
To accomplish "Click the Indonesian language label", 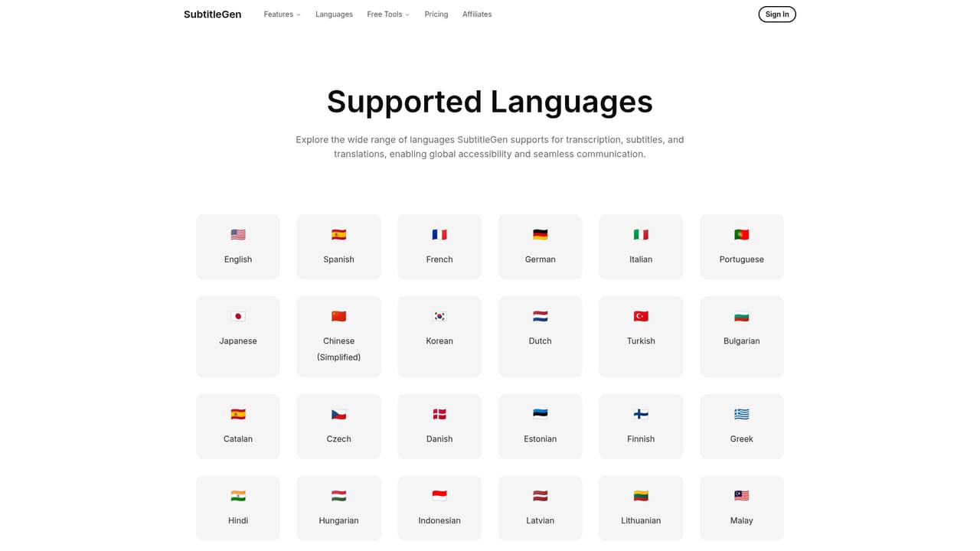I will [439, 520].
